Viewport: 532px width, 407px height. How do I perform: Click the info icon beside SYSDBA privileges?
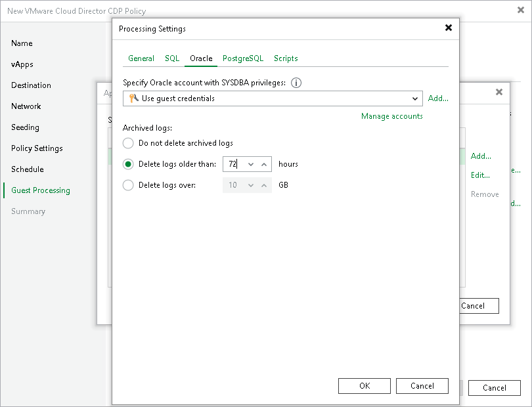click(x=296, y=83)
